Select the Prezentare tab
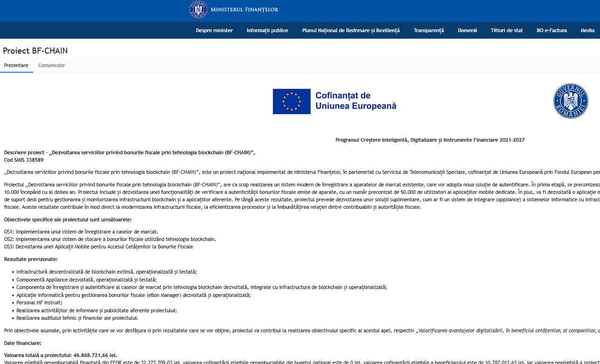 [x=16, y=65]
